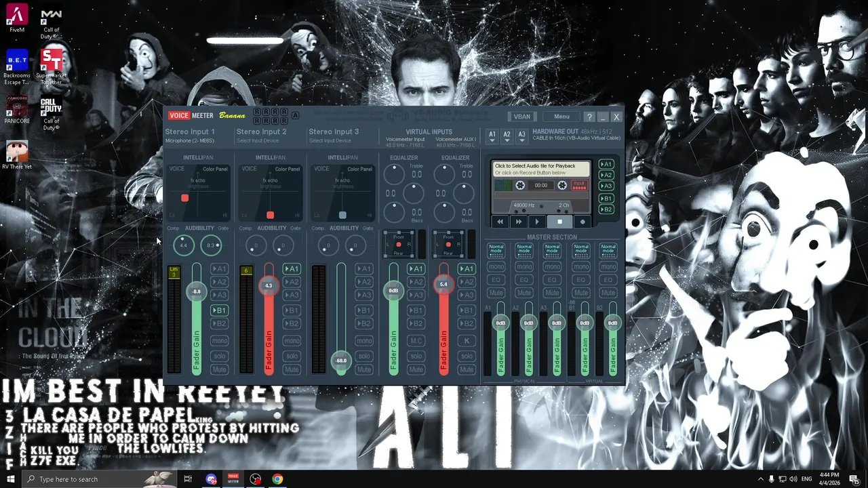
Task: Toggle A1 routing on Stereo Input 1
Action: (219, 269)
